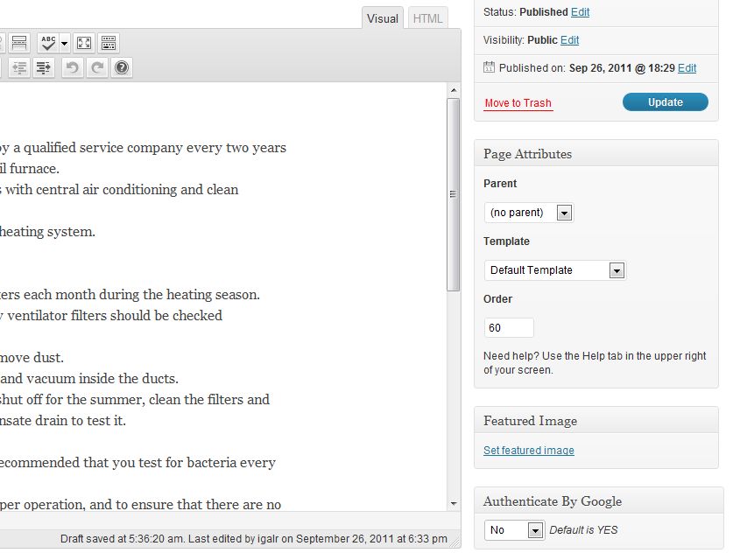Viewport: 733px width, 560px height.
Task: Click the 'Draft saved at 5:36:20 am' status text
Action: 121,539
